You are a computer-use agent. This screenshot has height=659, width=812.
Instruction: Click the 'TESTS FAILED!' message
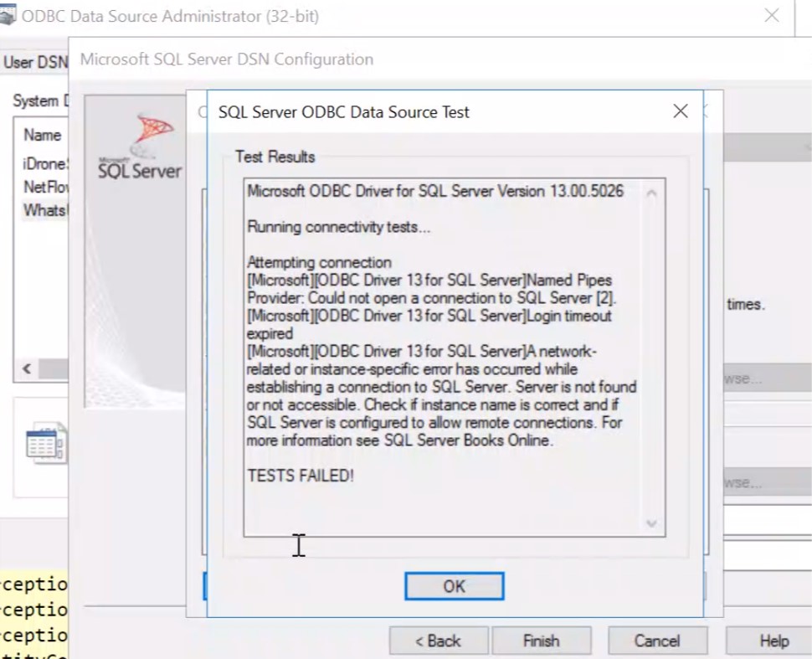coord(301,476)
